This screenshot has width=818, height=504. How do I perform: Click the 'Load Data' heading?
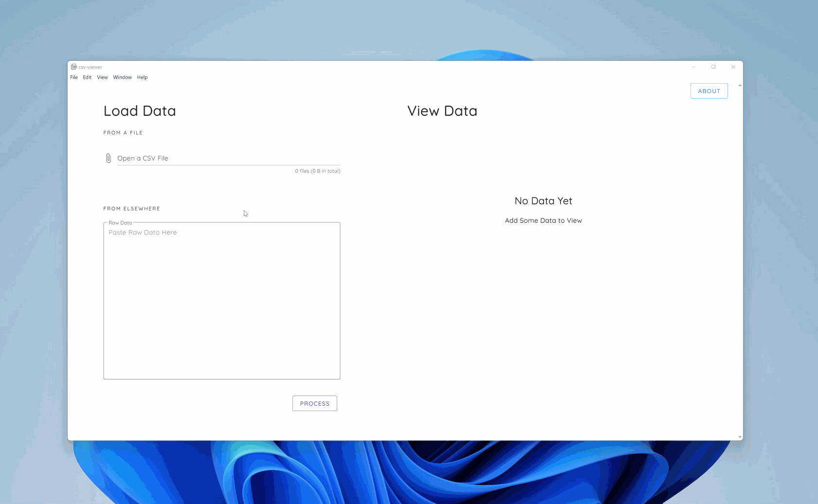(x=140, y=111)
